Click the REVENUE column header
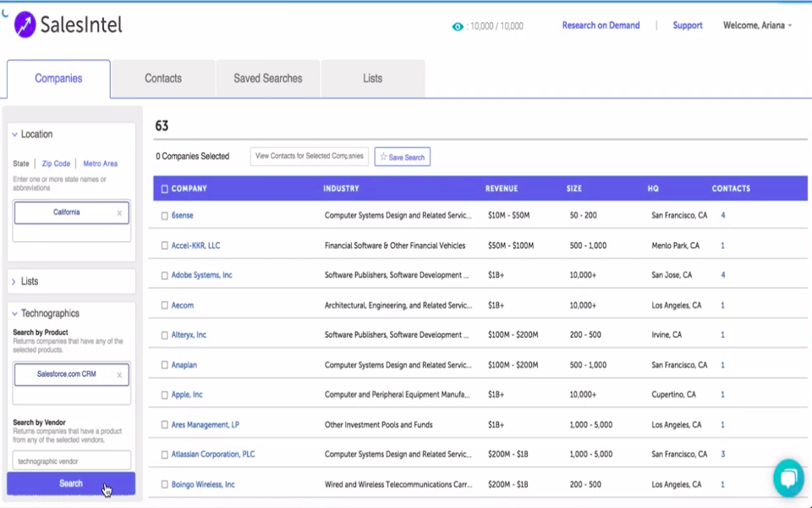Viewport: 812px width, 508px height. tap(502, 189)
